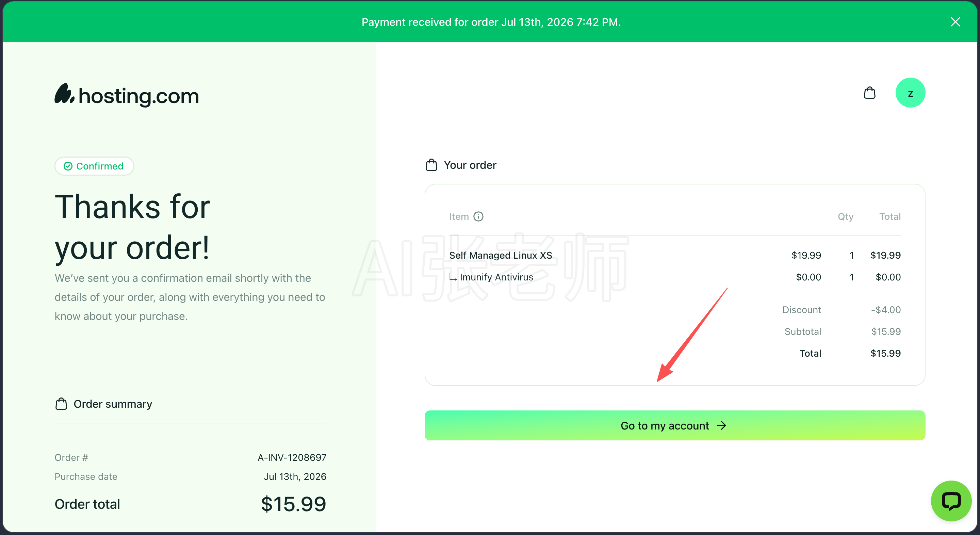Click Go to my account button
Screen dimensions: 980x535
tap(674, 425)
